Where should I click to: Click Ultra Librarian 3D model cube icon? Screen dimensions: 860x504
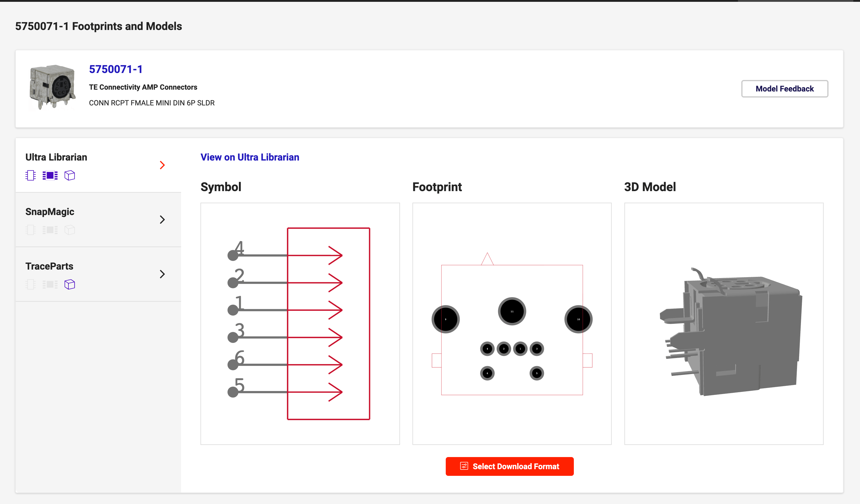(x=70, y=175)
